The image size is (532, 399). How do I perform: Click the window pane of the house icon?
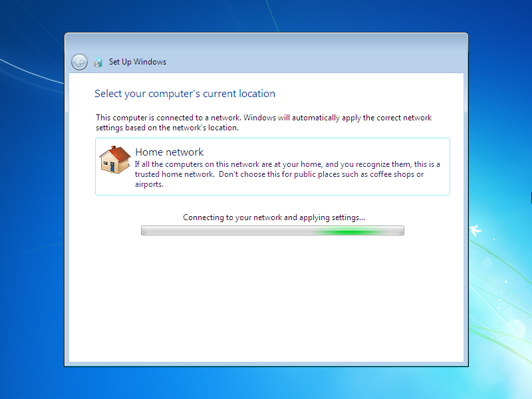(106, 164)
